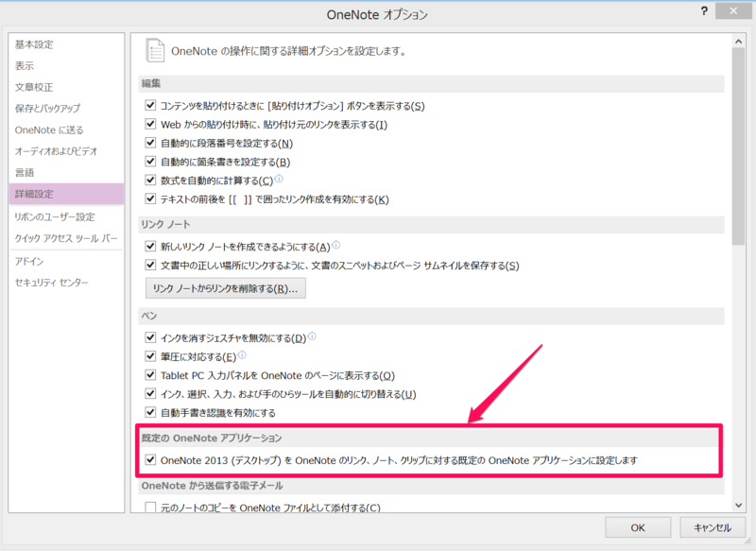Toggle OneNote 2013 (デスクトップ) default application checkbox
Screen dimensions: 756x551
click(150, 460)
